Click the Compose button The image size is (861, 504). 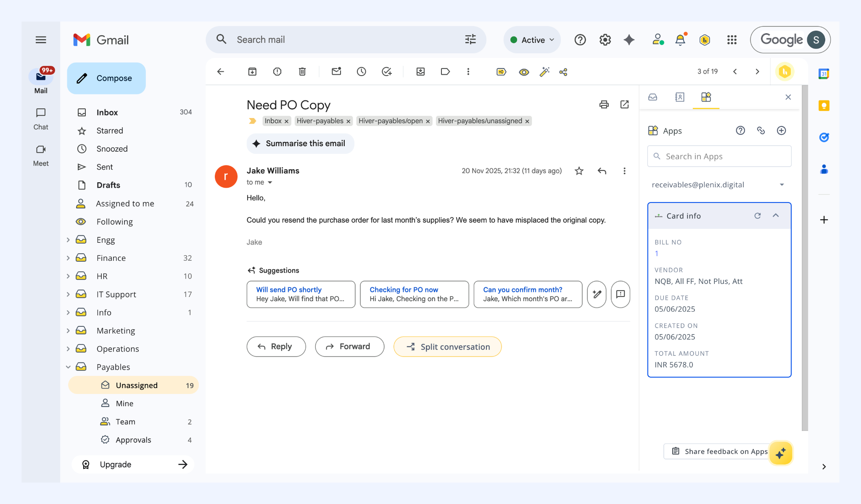click(x=106, y=78)
